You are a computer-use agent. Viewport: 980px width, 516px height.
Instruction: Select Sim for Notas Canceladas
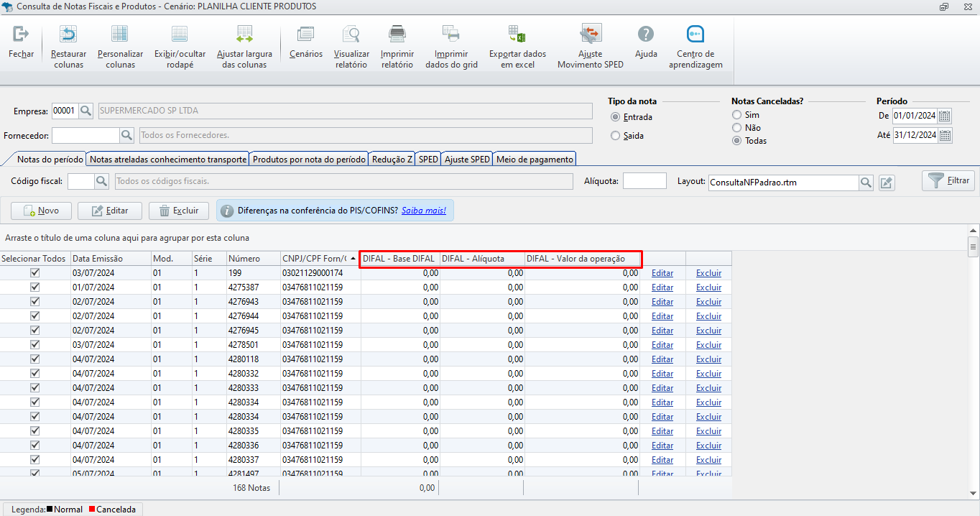coord(736,115)
